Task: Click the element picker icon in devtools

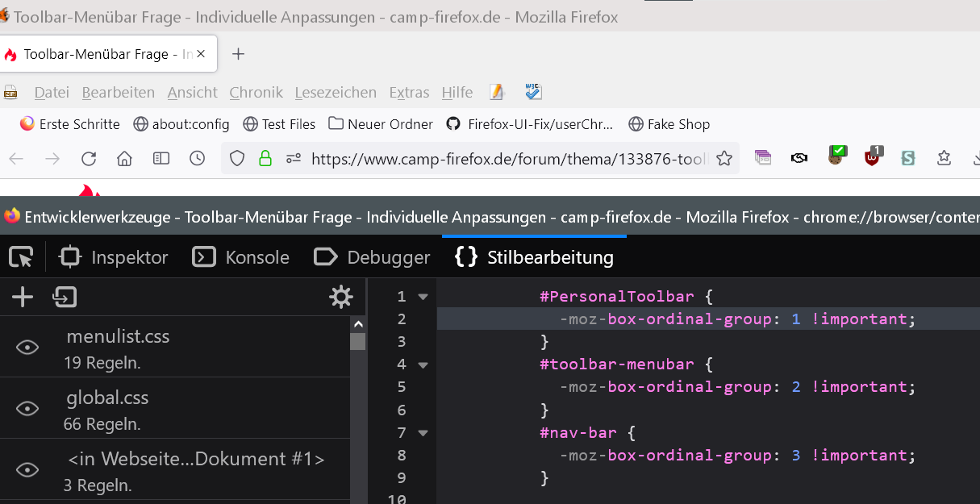Action: point(21,257)
